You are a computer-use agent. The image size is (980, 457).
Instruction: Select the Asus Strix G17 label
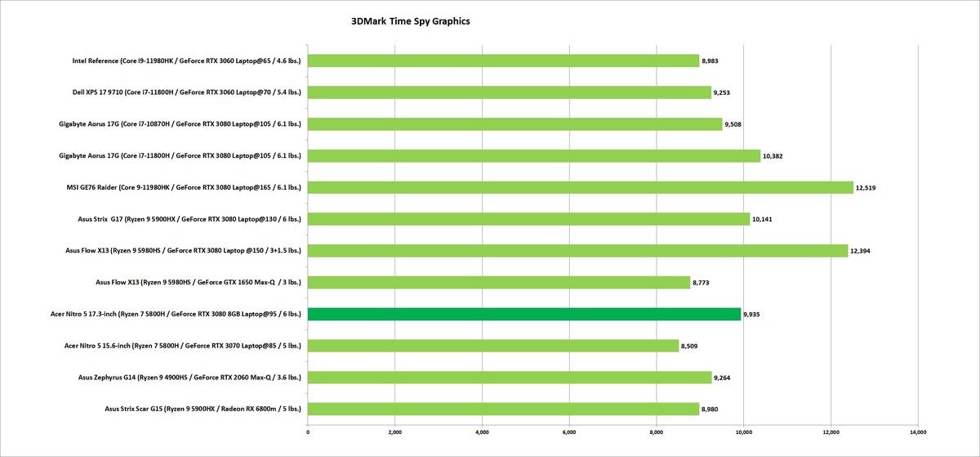click(x=188, y=219)
